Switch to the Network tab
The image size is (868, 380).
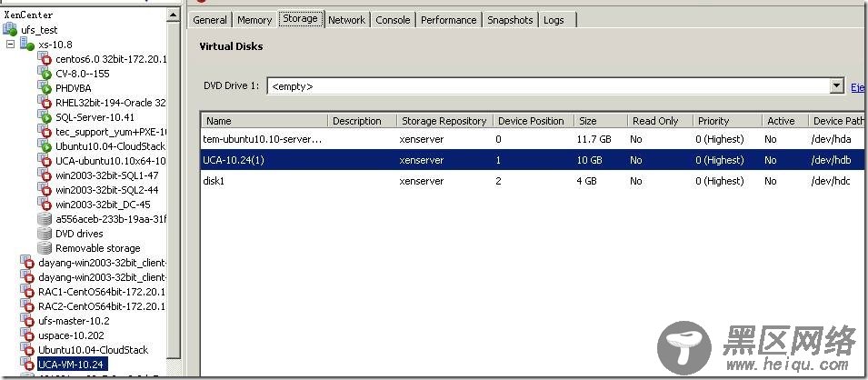click(346, 20)
